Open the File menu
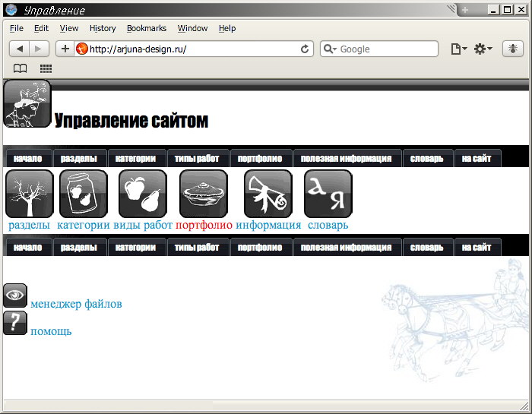 tap(16, 28)
